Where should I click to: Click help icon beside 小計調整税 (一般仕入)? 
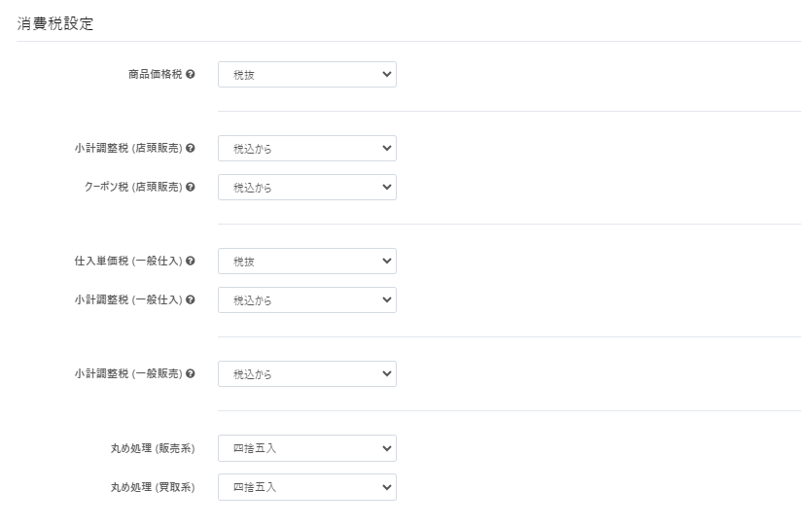click(x=190, y=299)
